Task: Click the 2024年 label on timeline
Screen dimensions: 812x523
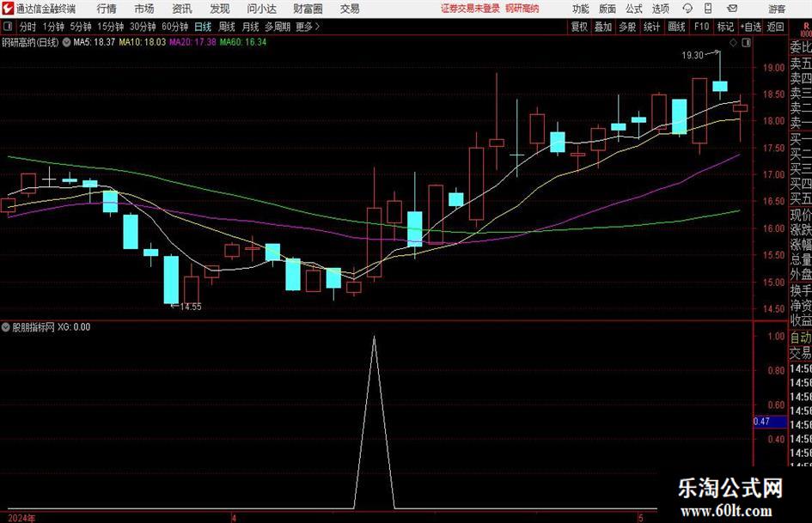Action: [21, 518]
